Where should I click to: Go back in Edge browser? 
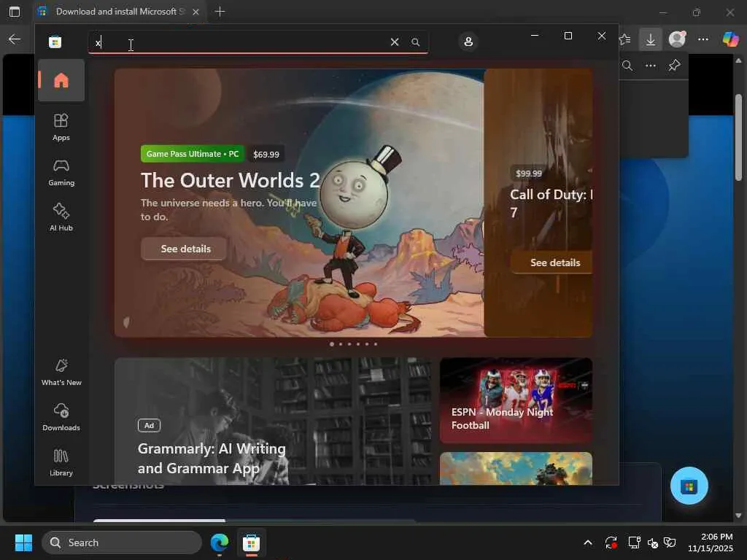pyautogui.click(x=15, y=39)
